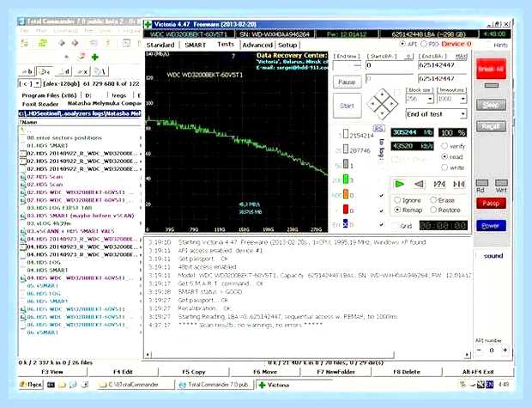Screen dimensions: 532x408
Task: Select drive b button in Total Commander
Action: 27,71
